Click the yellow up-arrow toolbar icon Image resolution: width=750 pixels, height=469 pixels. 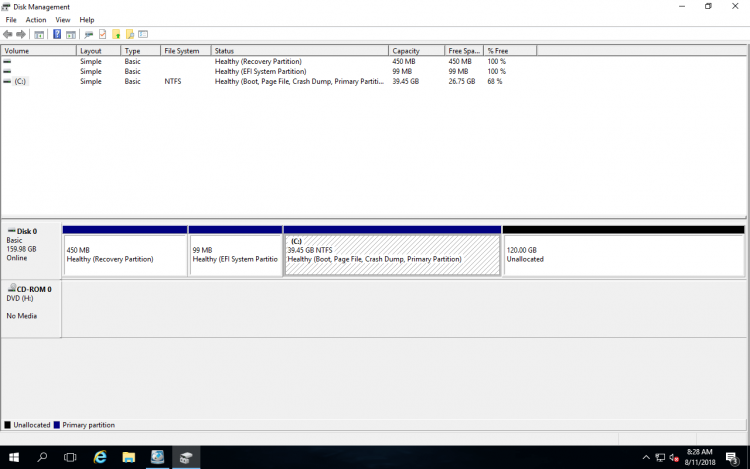[x=116, y=34]
